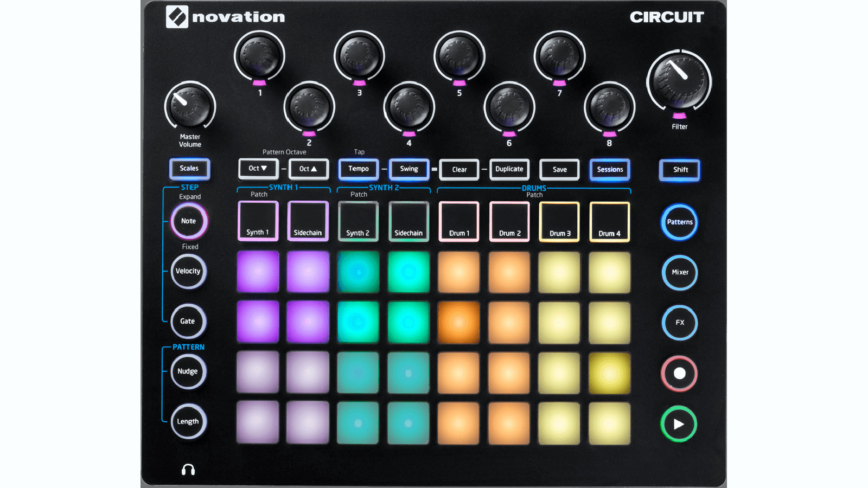868x488 pixels.
Task: Open the Patterns view button
Action: [x=680, y=222]
